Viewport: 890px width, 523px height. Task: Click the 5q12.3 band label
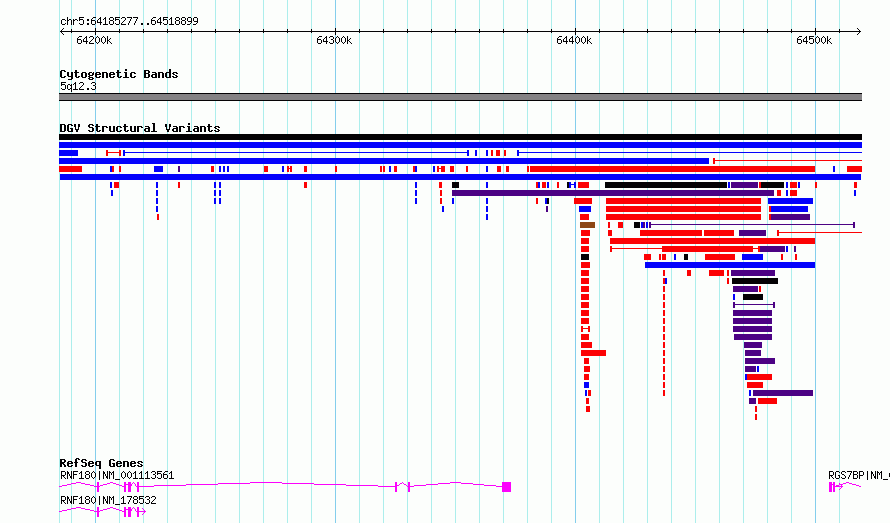pos(78,86)
